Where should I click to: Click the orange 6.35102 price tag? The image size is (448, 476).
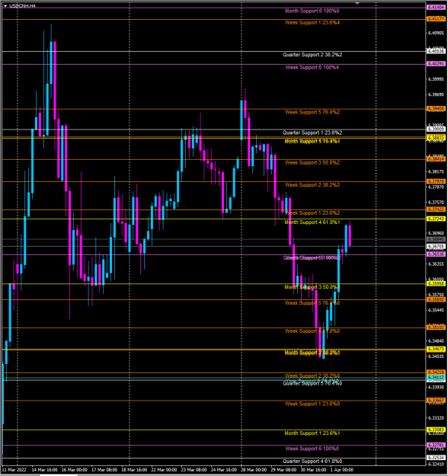(436, 327)
